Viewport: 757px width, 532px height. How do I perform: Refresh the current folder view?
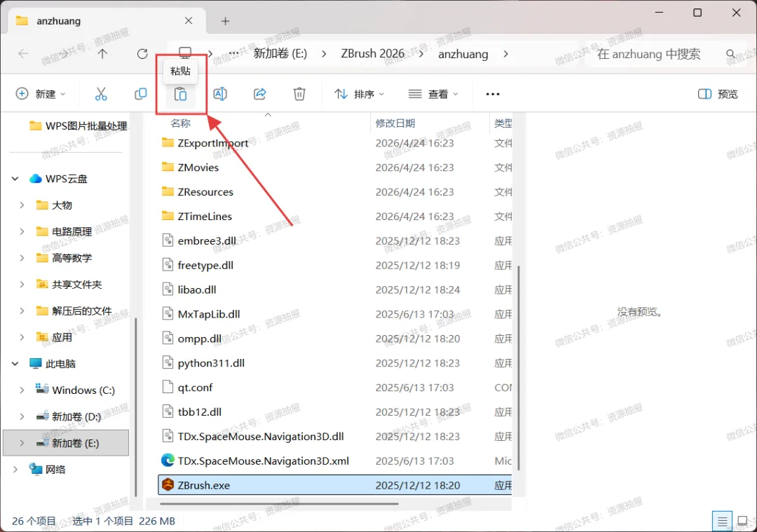tap(142, 53)
